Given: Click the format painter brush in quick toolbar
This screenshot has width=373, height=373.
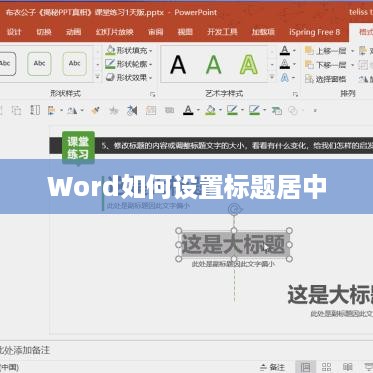Looking at the screenshot, I should point(95,110).
